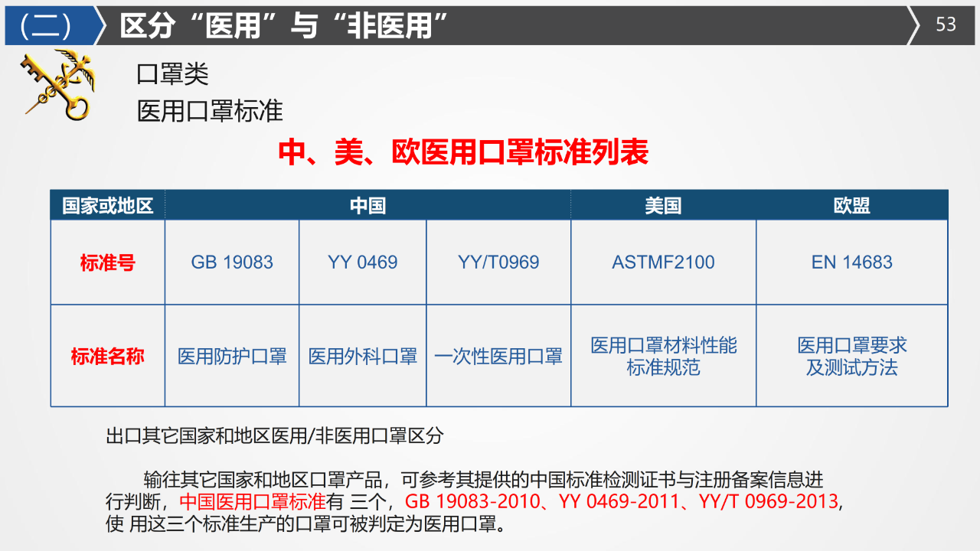The image size is (980, 551).
Task: Select the YY 0469 table cell
Action: tap(362, 262)
